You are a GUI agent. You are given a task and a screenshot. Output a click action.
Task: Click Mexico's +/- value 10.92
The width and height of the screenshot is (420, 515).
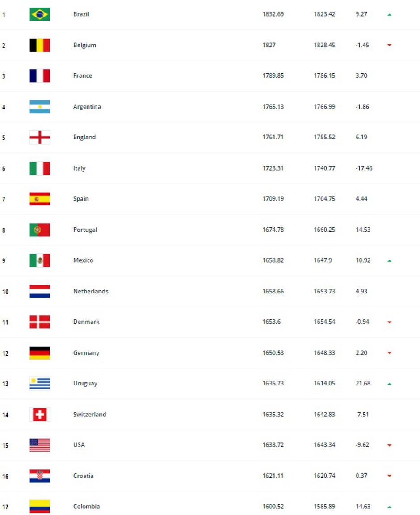(x=363, y=260)
